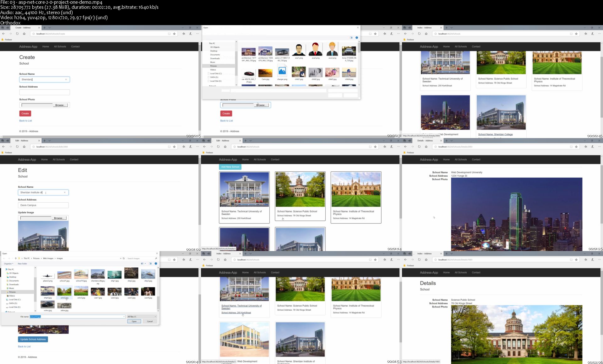Toggle reading view in Details/2003 address bar
This screenshot has height=364, width=603.
(x=571, y=147)
